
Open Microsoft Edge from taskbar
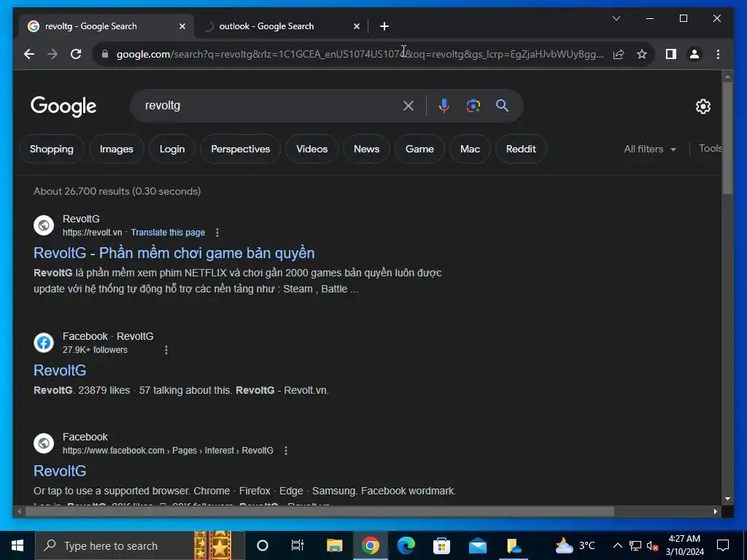click(x=406, y=545)
